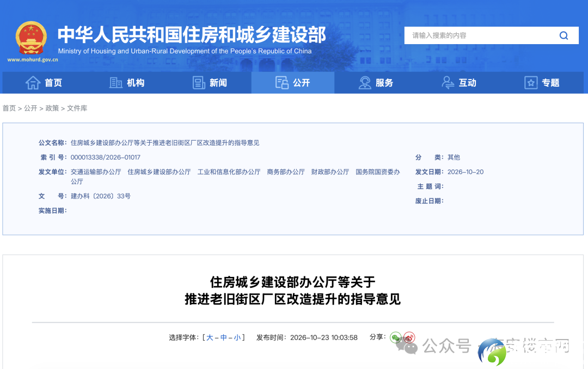Screen dimensions: 588x369
Task: Share the article via WeChat icon
Action: pyautogui.click(x=396, y=337)
